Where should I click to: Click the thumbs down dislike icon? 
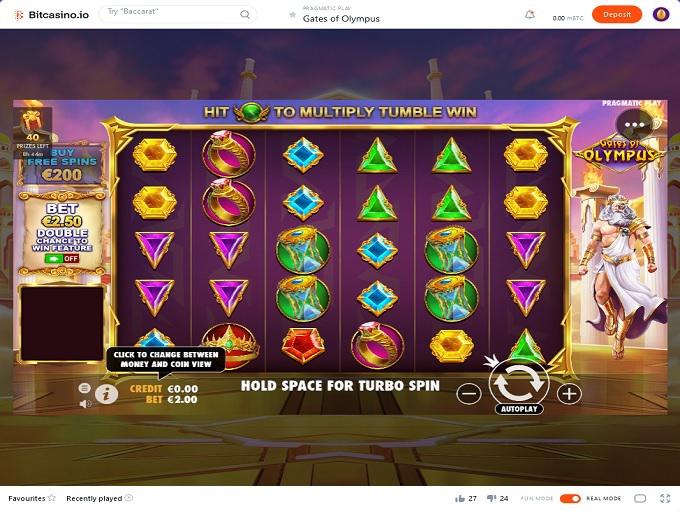(491, 498)
